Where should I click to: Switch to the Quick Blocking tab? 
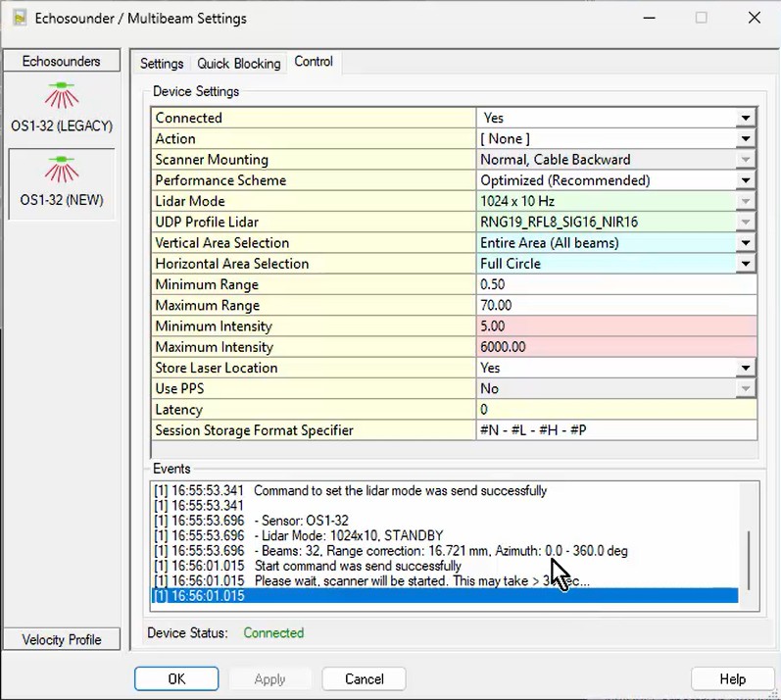point(238,64)
